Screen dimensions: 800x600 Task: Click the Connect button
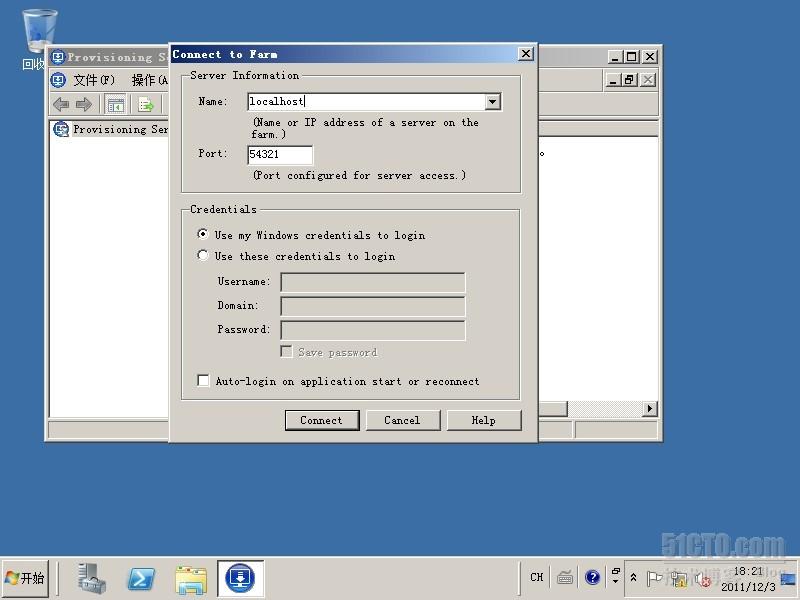[322, 420]
